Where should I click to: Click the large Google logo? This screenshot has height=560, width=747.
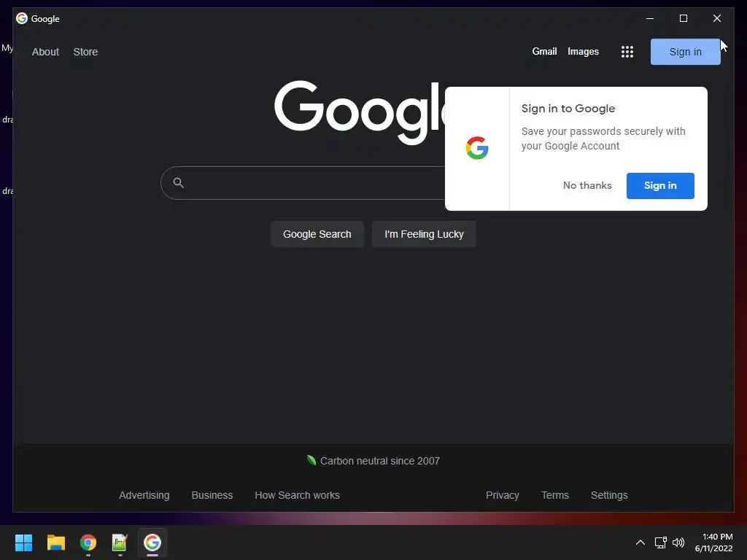(359, 112)
